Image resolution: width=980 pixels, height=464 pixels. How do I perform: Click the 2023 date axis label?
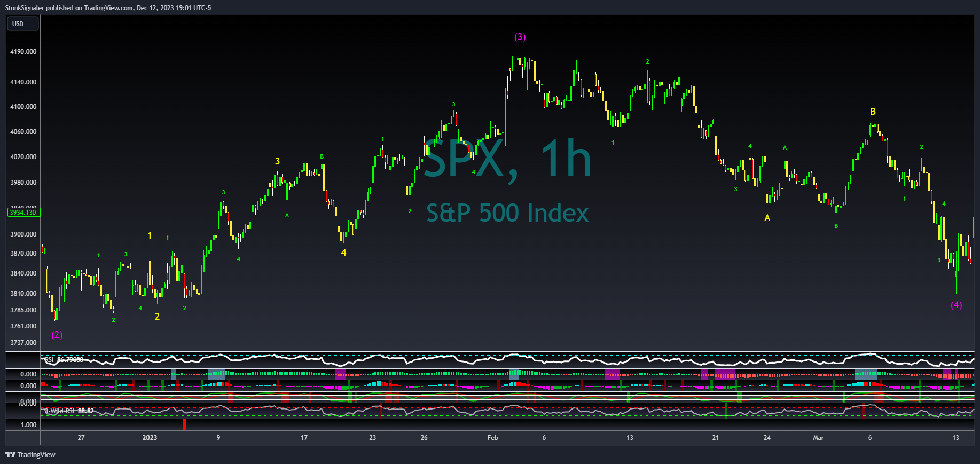[150, 438]
